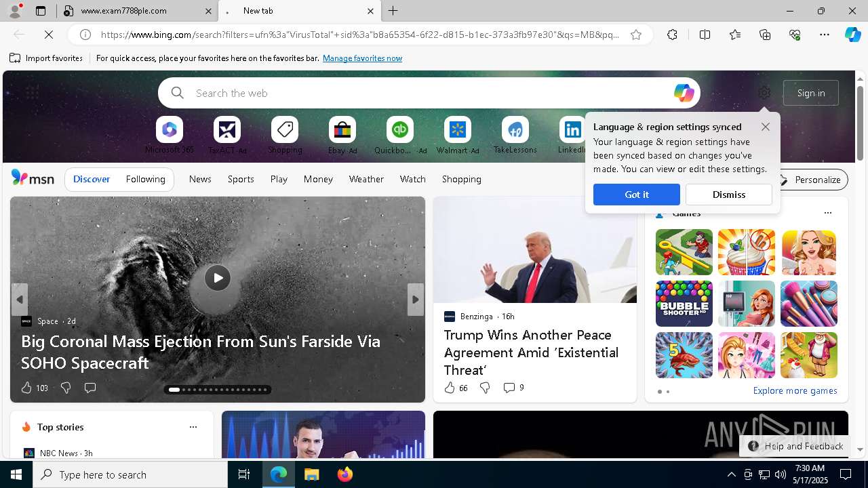Click Import favorites

[46, 58]
